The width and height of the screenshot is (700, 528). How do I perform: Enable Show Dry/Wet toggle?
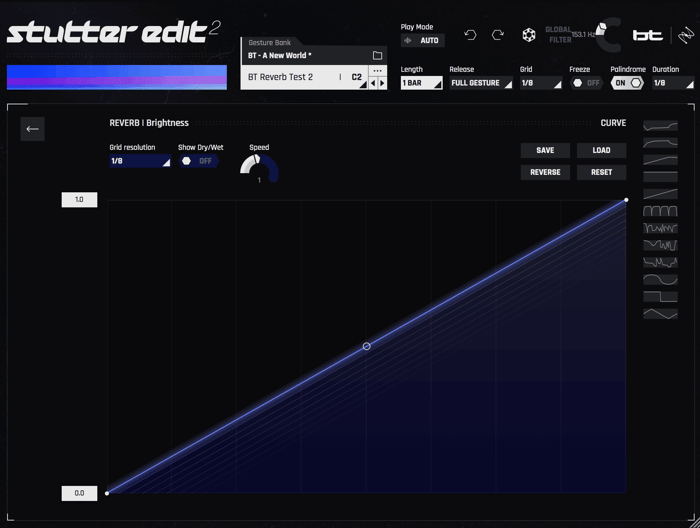pos(199,161)
